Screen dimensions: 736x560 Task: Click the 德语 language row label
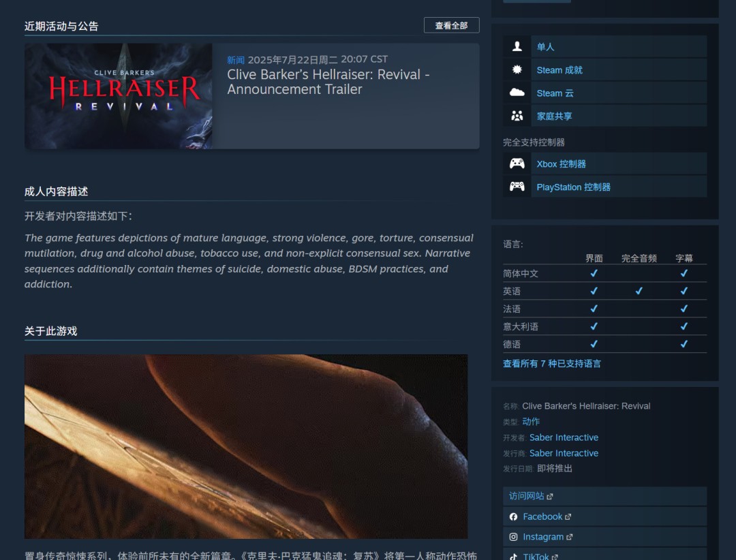pos(512,344)
